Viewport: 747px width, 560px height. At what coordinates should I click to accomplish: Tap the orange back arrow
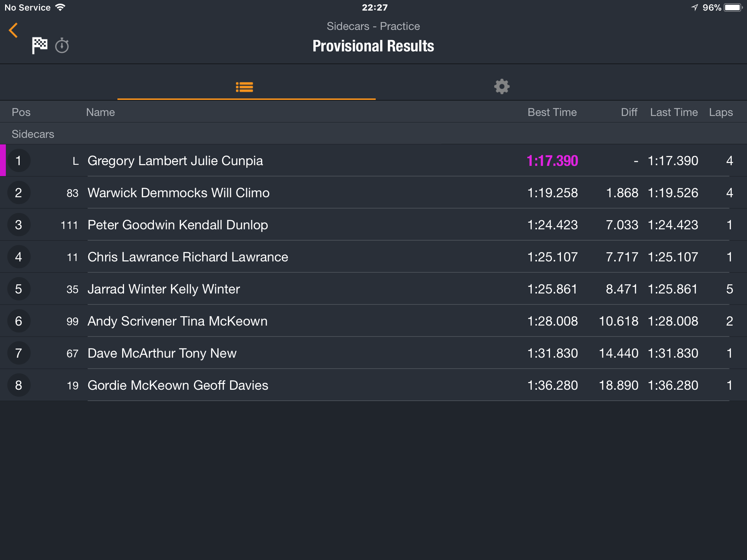coord(13,30)
